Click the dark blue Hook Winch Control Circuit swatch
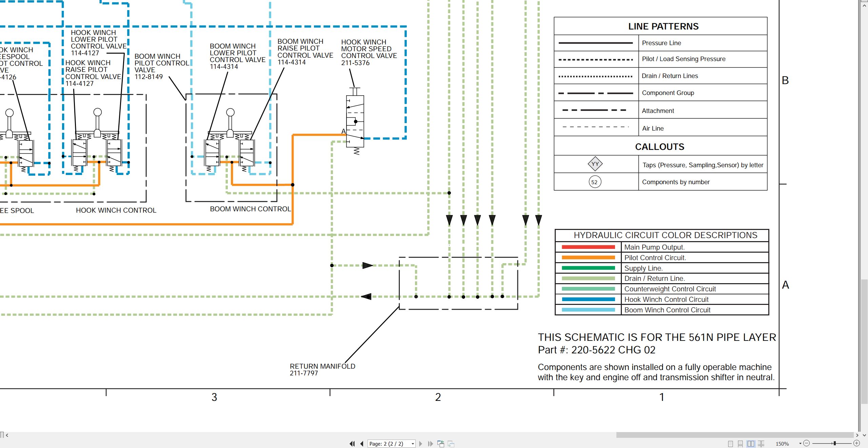868x448 pixels. point(588,299)
